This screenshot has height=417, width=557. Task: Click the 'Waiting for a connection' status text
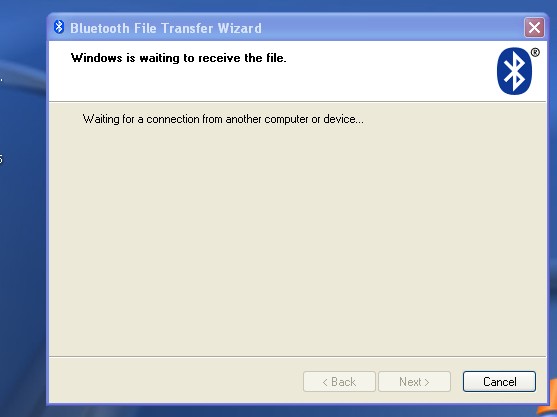[223, 119]
